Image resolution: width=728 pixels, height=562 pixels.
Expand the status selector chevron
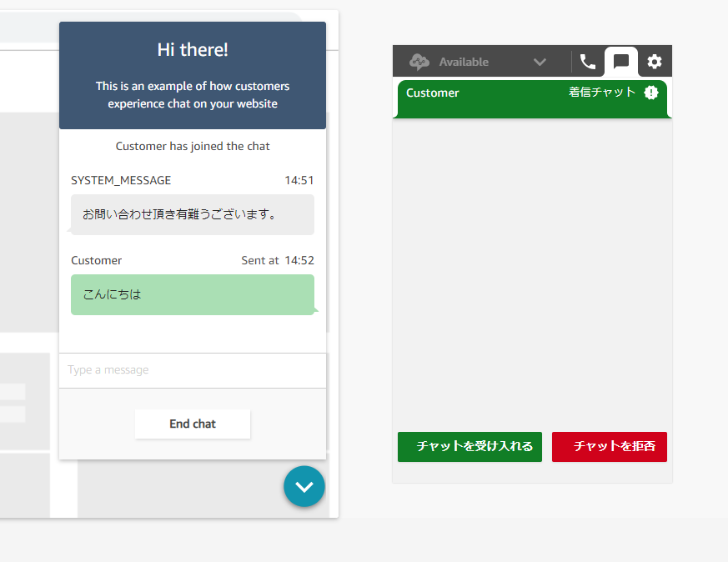point(540,61)
